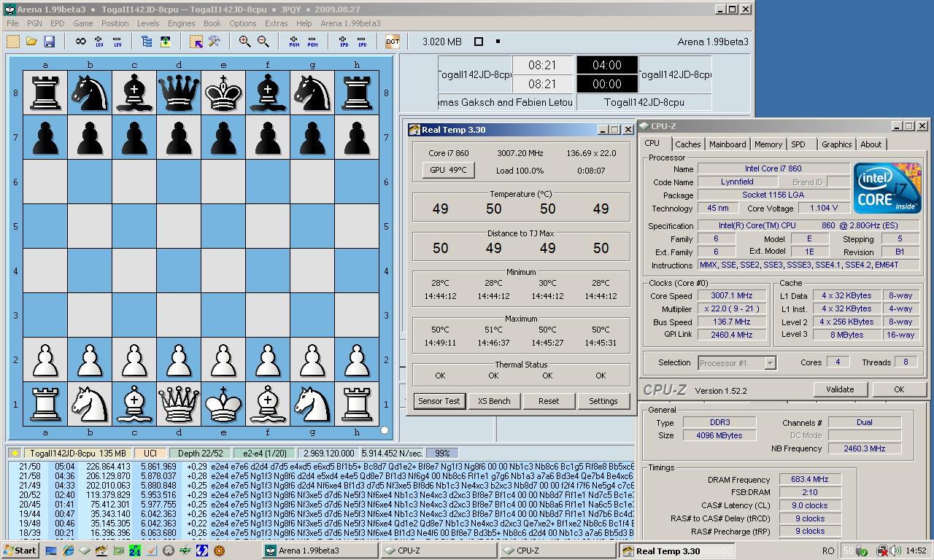
Task: Open the Position menu
Action: click(115, 23)
